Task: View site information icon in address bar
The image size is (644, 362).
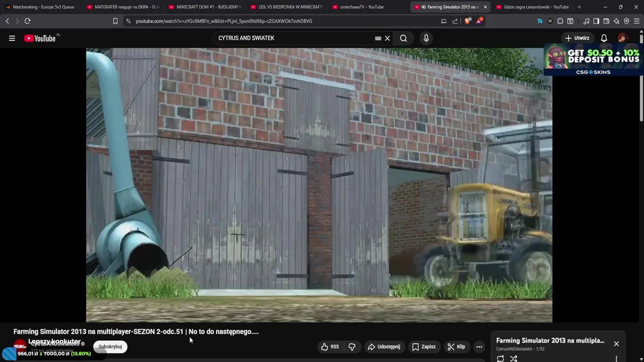Action: tap(128, 21)
